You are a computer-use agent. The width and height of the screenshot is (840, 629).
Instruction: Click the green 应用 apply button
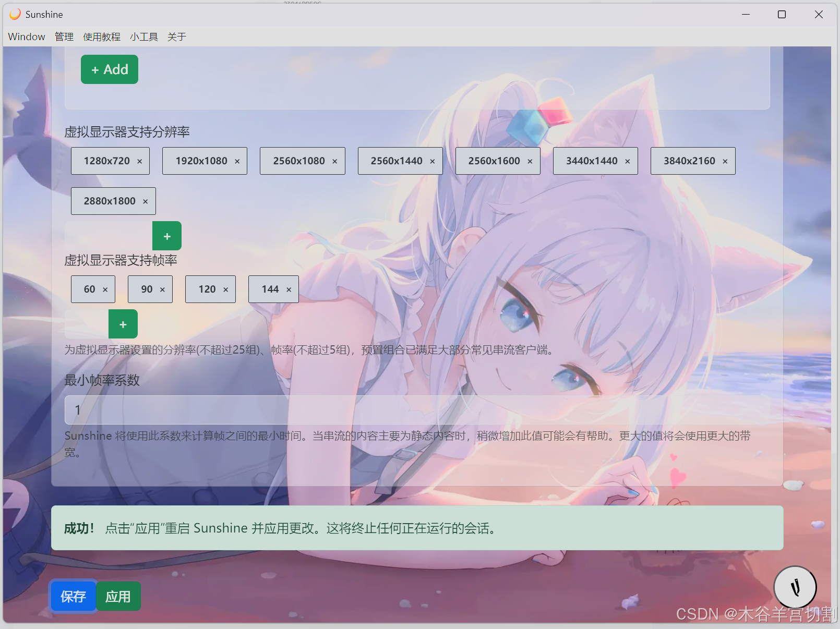click(x=118, y=596)
